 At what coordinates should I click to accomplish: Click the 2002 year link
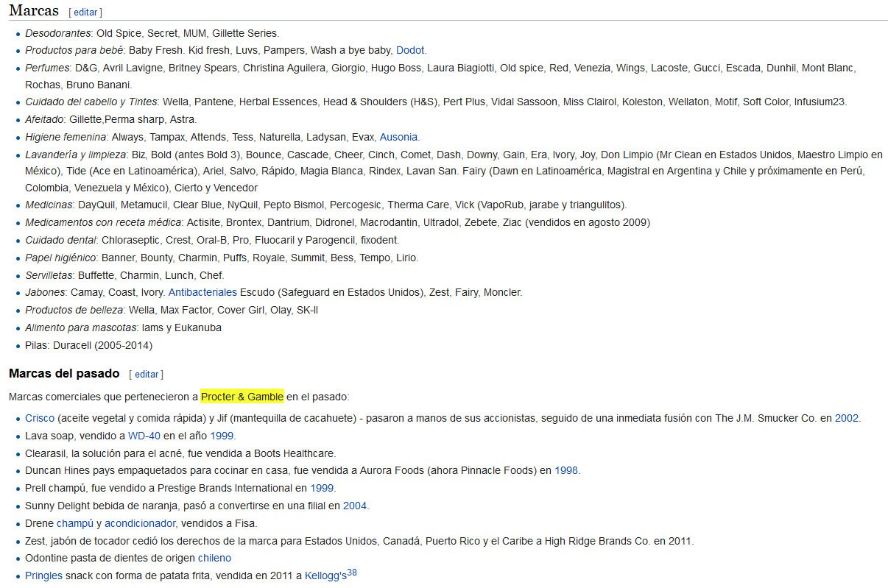tap(846, 418)
